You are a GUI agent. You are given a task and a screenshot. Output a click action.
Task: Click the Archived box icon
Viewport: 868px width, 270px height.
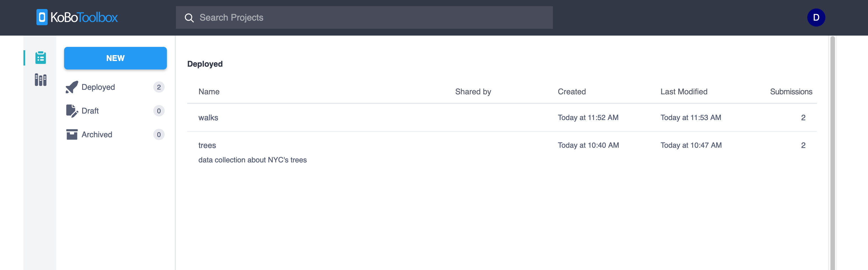(72, 134)
